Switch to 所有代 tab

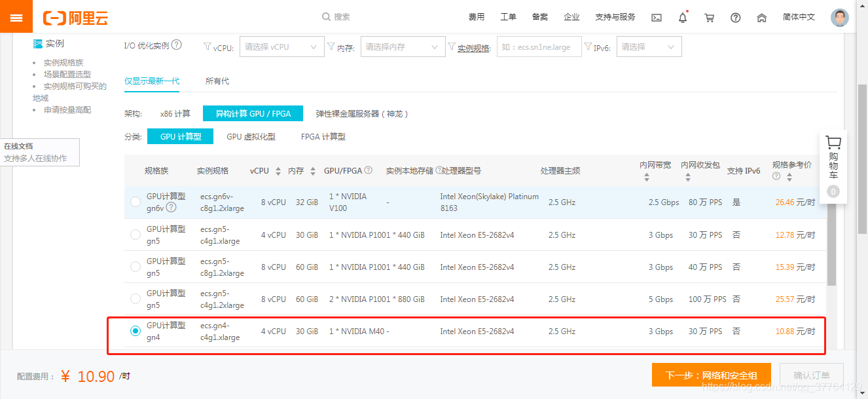pos(217,81)
